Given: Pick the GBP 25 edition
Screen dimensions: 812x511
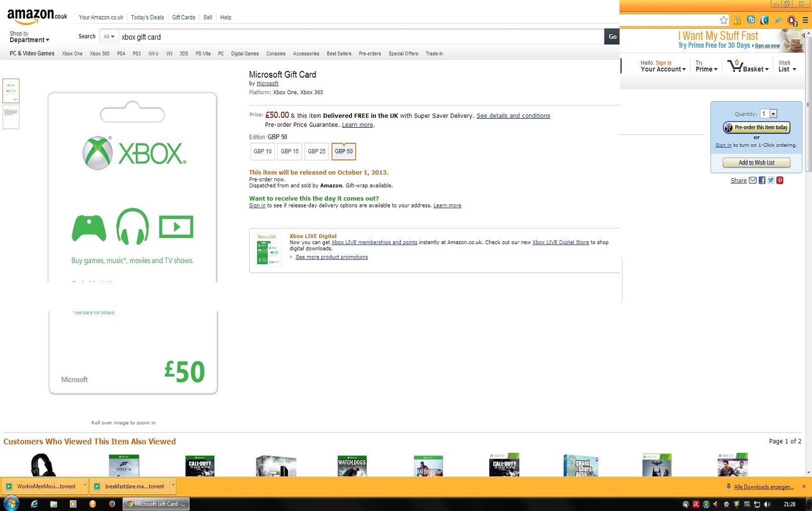Looking at the screenshot, I should point(316,151).
